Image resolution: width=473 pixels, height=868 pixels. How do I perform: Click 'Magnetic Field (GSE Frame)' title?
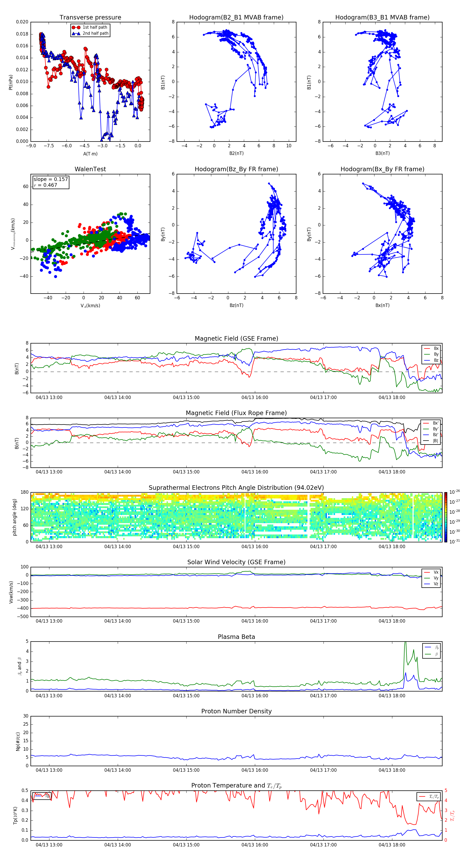[236, 339]
